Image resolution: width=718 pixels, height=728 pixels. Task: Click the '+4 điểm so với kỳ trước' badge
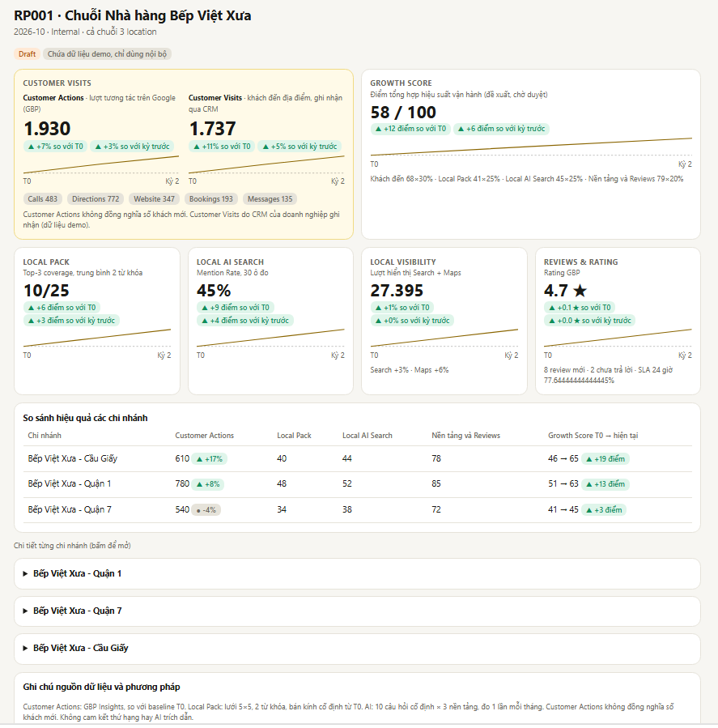pyautogui.click(x=245, y=321)
